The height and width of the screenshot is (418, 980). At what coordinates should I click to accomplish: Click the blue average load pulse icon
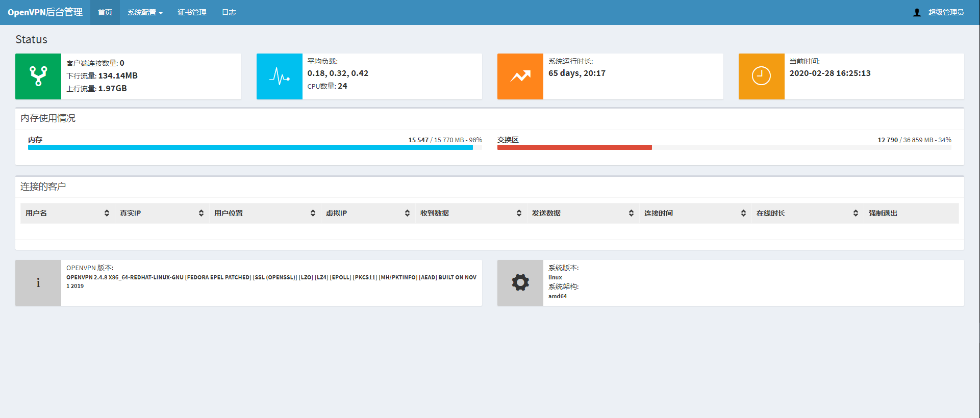pos(280,76)
